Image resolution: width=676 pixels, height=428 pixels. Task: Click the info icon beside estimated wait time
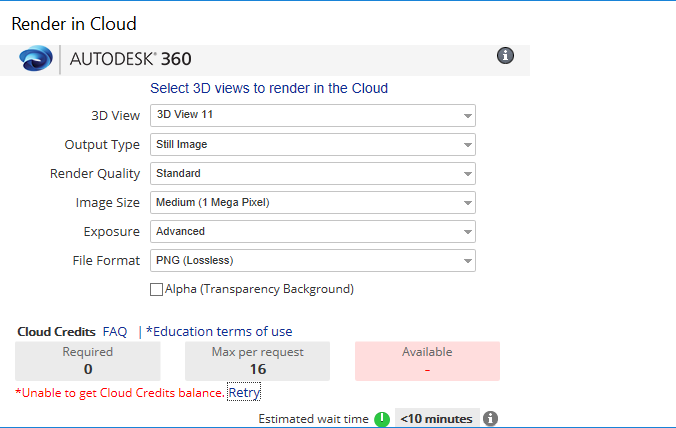[x=490, y=419]
